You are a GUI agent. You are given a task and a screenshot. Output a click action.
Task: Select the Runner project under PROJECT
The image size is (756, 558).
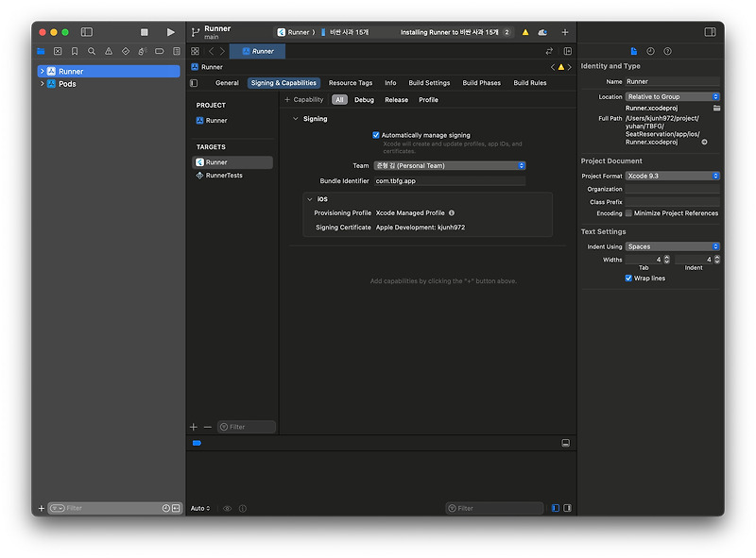(x=216, y=121)
